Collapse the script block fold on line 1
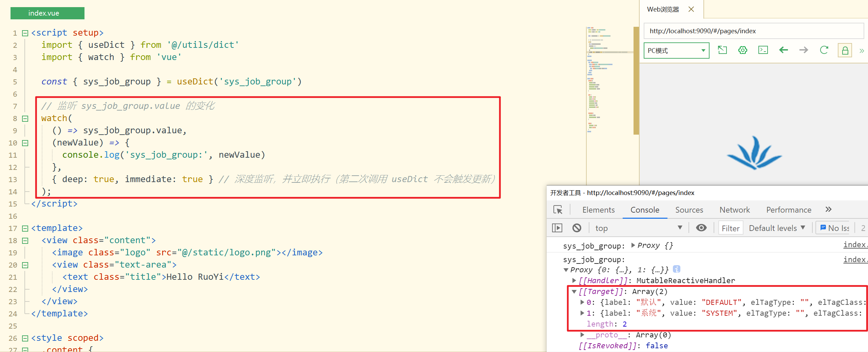 (25, 33)
